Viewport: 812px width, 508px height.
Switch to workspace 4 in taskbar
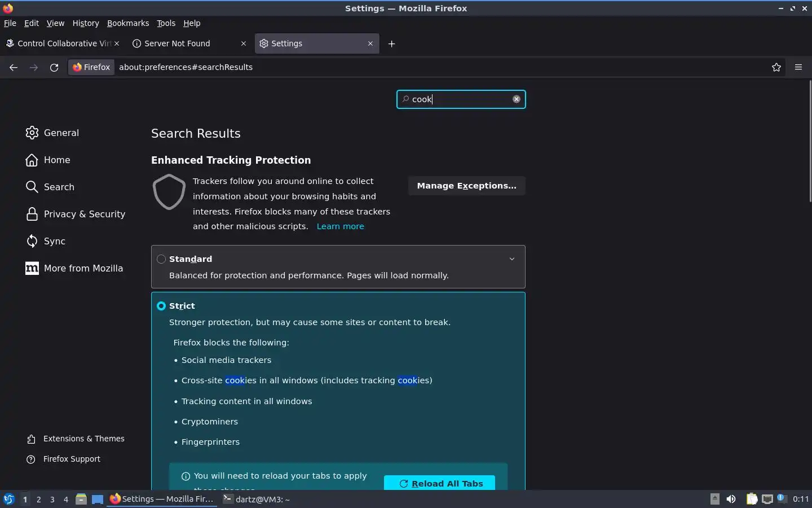(65, 499)
